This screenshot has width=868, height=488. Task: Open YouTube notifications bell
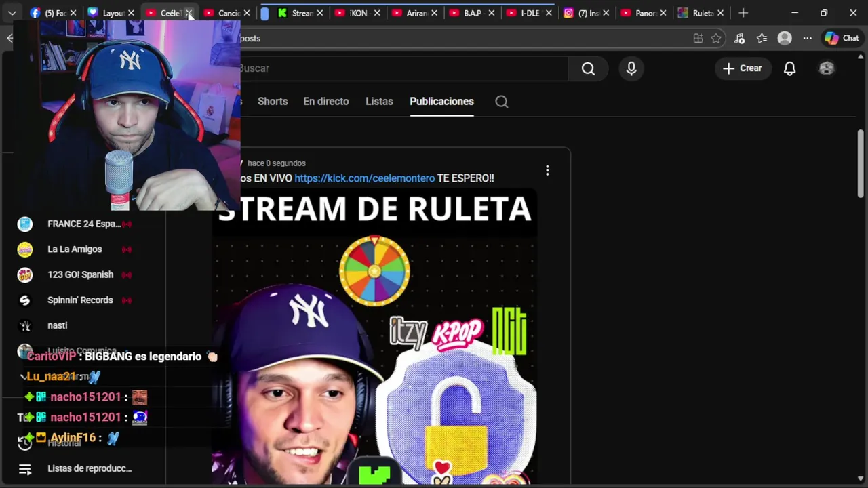(x=790, y=68)
